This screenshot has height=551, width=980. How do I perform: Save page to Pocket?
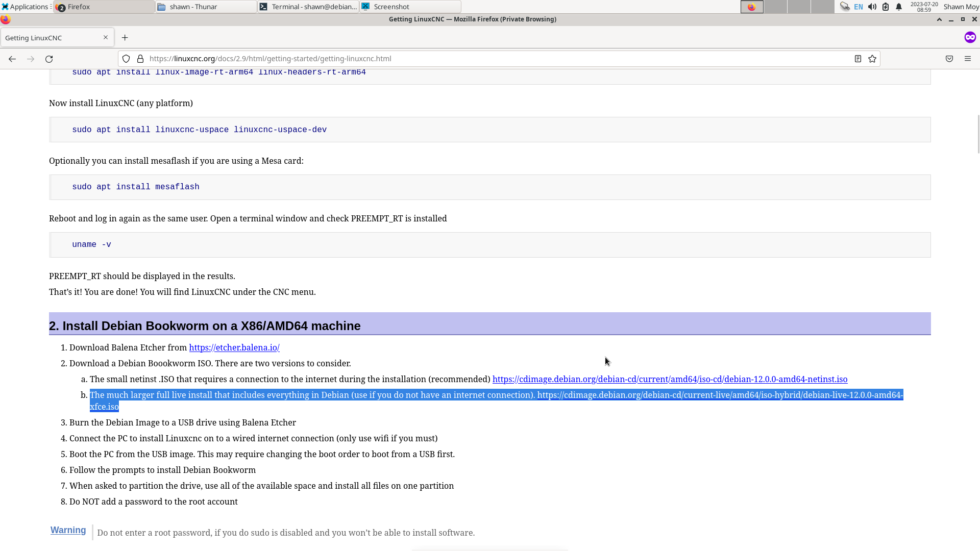pyautogui.click(x=949, y=59)
